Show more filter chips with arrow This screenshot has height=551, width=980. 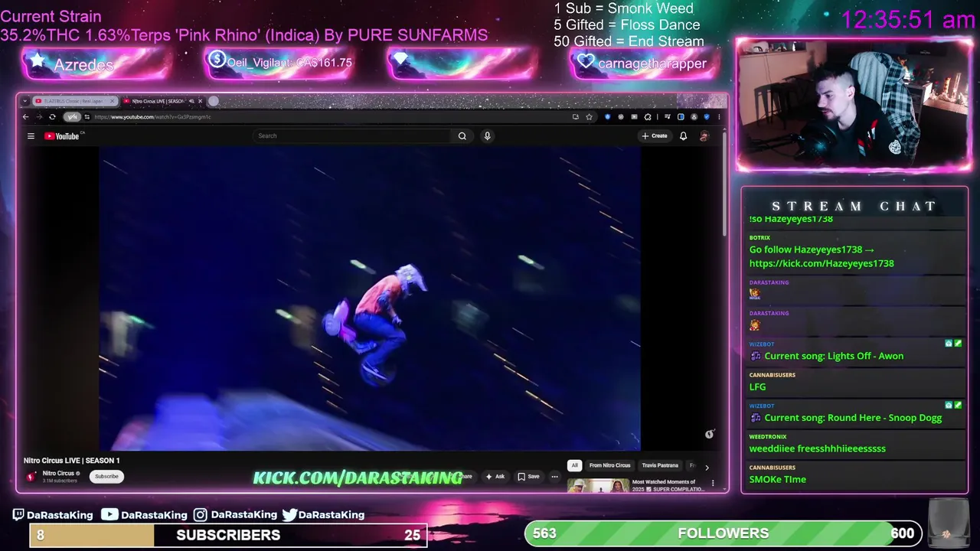tap(707, 466)
